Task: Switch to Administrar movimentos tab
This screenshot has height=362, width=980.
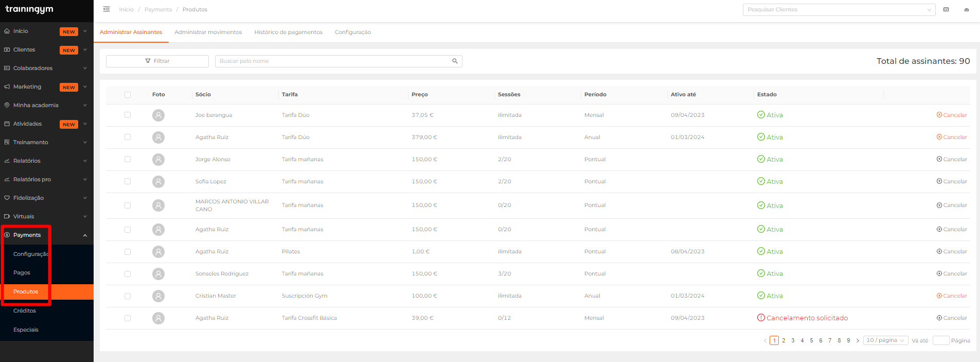Action: point(208,32)
